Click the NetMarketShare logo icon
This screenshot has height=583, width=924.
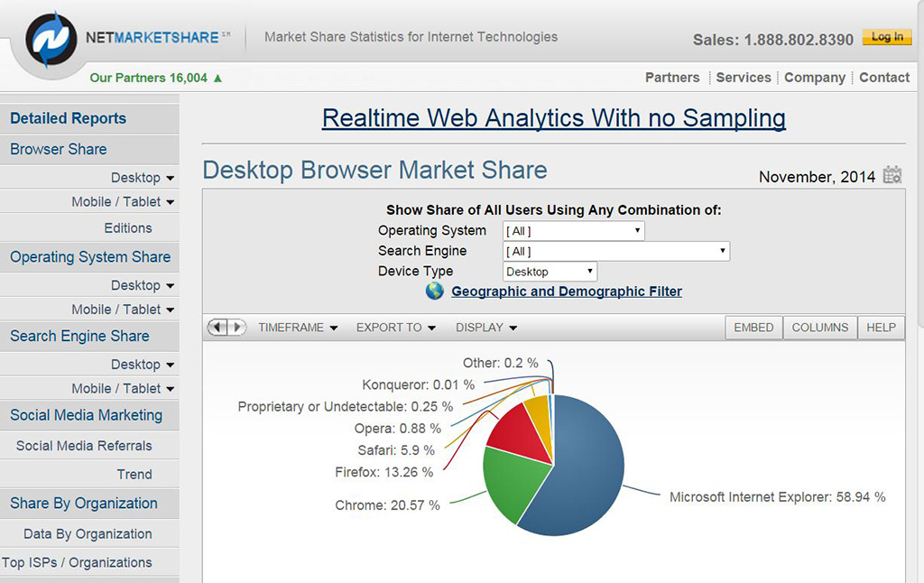point(51,40)
